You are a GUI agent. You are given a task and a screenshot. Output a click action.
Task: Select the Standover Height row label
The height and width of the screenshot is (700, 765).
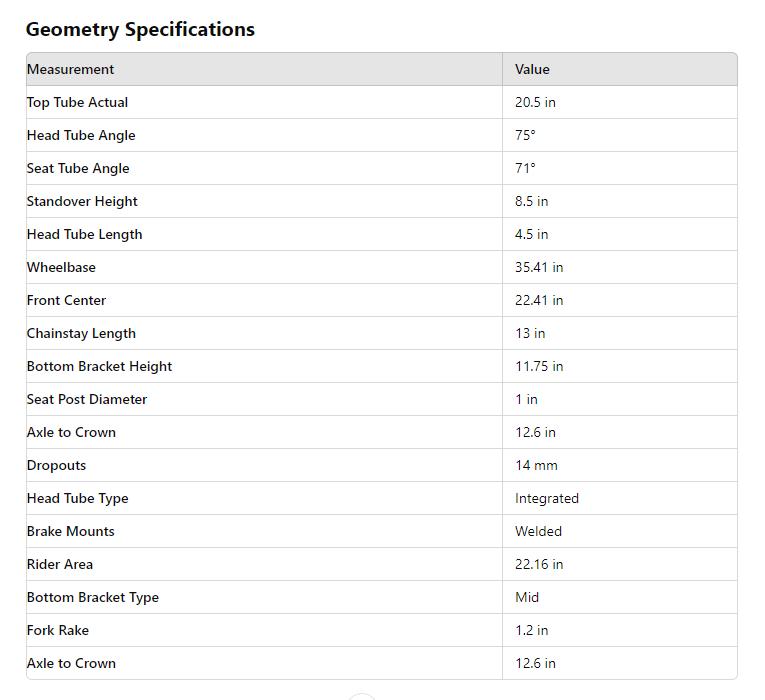pos(82,201)
